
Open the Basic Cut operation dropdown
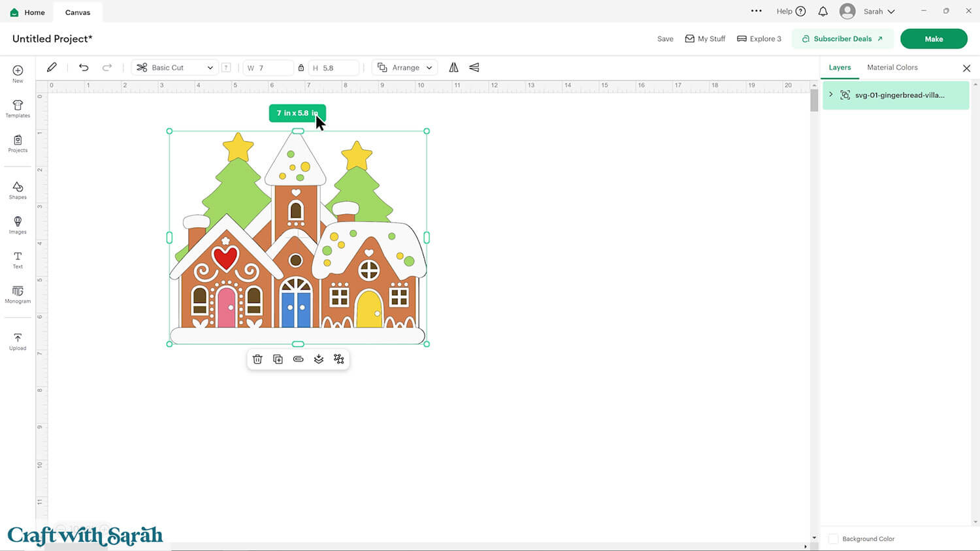pos(174,67)
